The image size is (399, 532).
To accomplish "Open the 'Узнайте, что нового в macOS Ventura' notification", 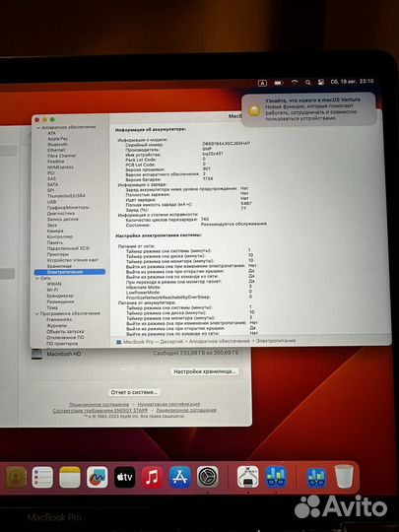I will point(308,109).
